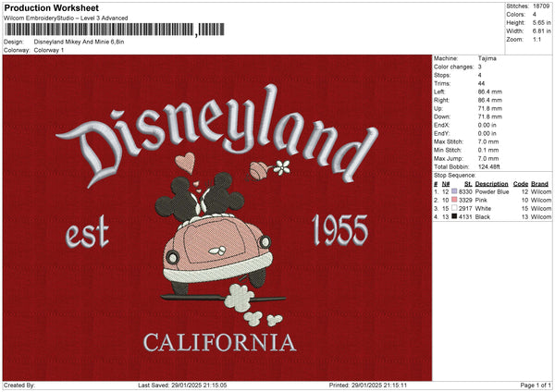Click the Height value 5.65 in
This screenshot has width=555, height=392.
click(542, 22)
